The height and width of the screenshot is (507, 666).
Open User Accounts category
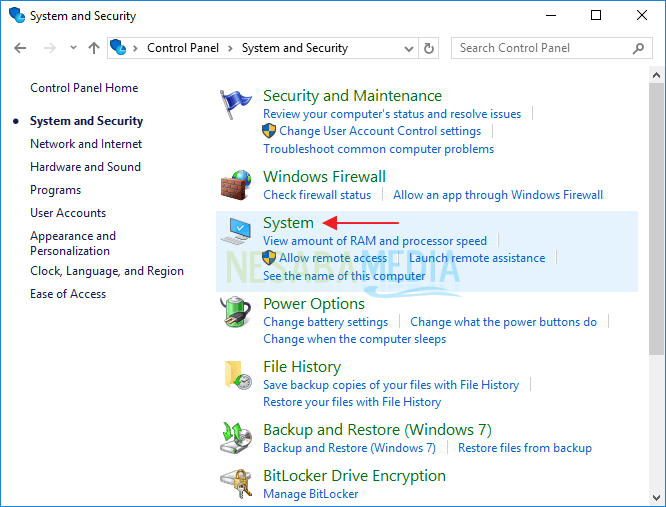68,213
